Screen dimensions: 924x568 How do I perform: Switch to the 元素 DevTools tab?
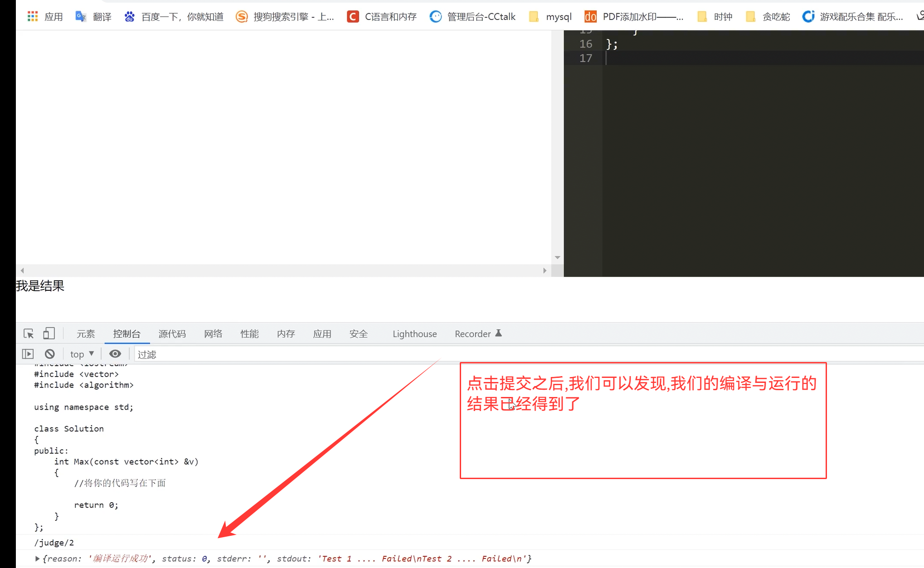pyautogui.click(x=86, y=334)
